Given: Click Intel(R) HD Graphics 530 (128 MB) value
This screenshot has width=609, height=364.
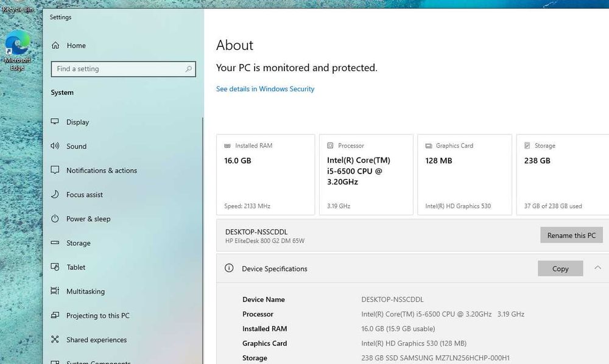Looking at the screenshot, I should tap(414, 343).
